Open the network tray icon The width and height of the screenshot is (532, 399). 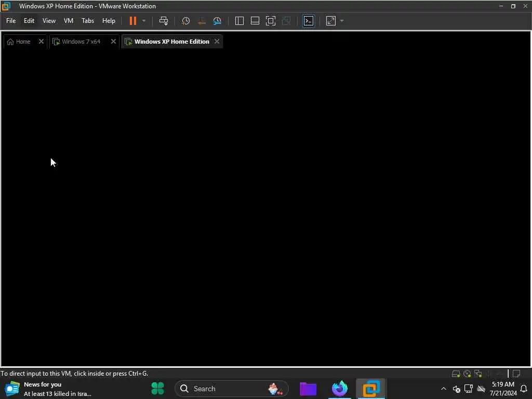[x=469, y=389]
